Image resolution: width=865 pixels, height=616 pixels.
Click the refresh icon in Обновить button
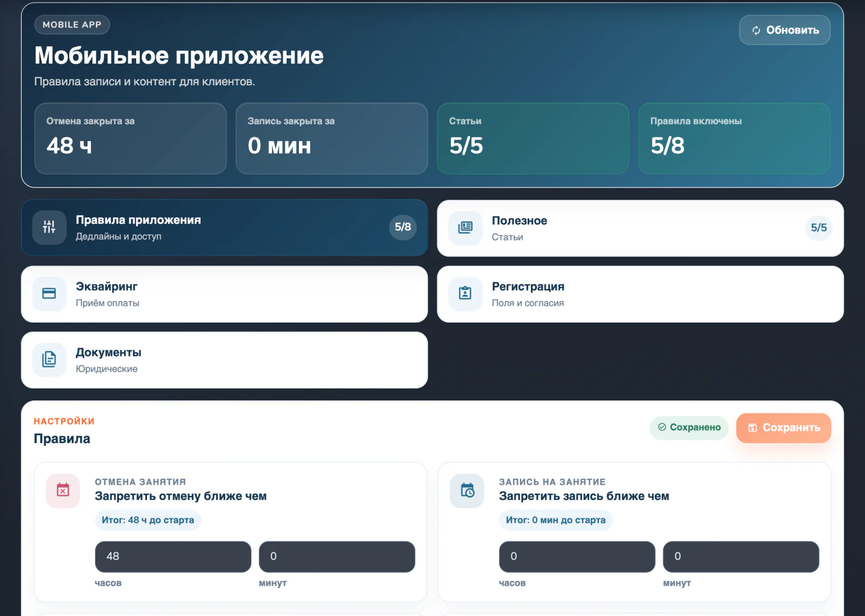click(x=756, y=30)
